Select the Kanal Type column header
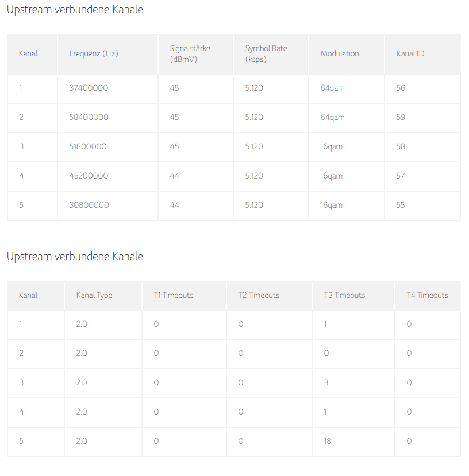This screenshot has width=469, height=476. 94,295
